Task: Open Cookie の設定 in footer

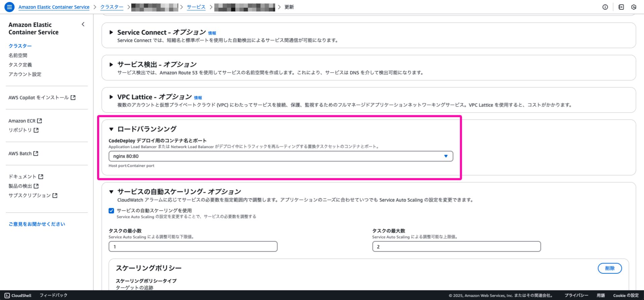Action: point(626,295)
